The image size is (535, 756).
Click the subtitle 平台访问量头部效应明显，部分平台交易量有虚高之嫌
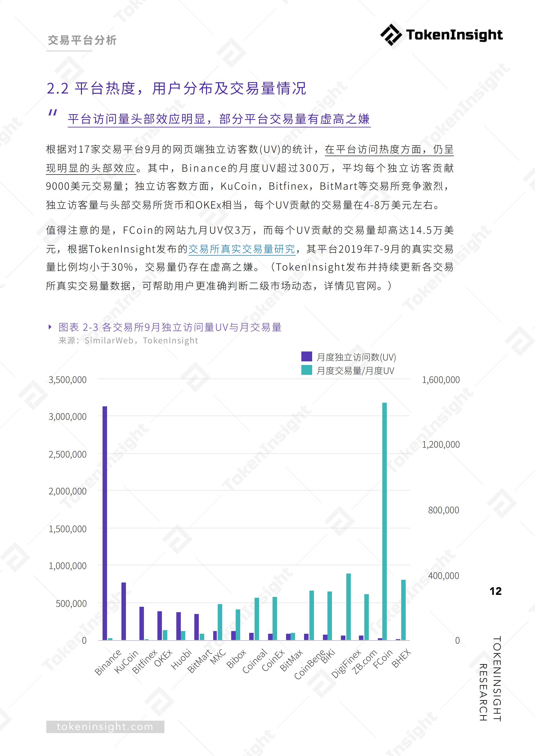[x=219, y=119]
